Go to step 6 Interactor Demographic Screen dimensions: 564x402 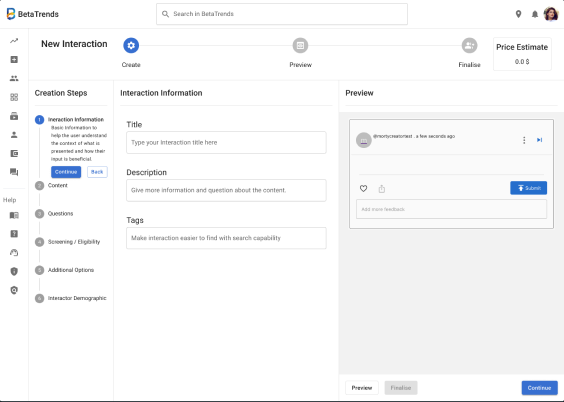pos(70,298)
